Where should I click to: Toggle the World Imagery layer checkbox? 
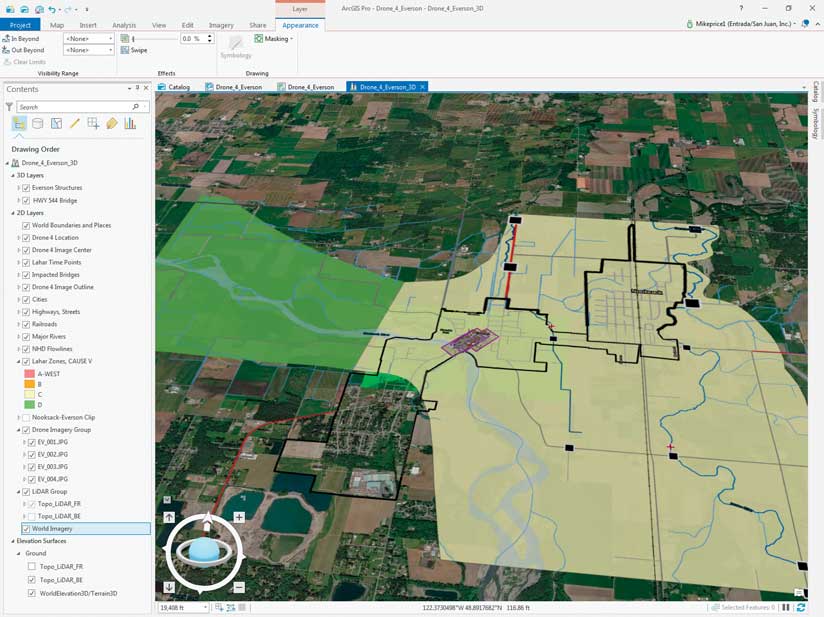pyautogui.click(x=26, y=529)
